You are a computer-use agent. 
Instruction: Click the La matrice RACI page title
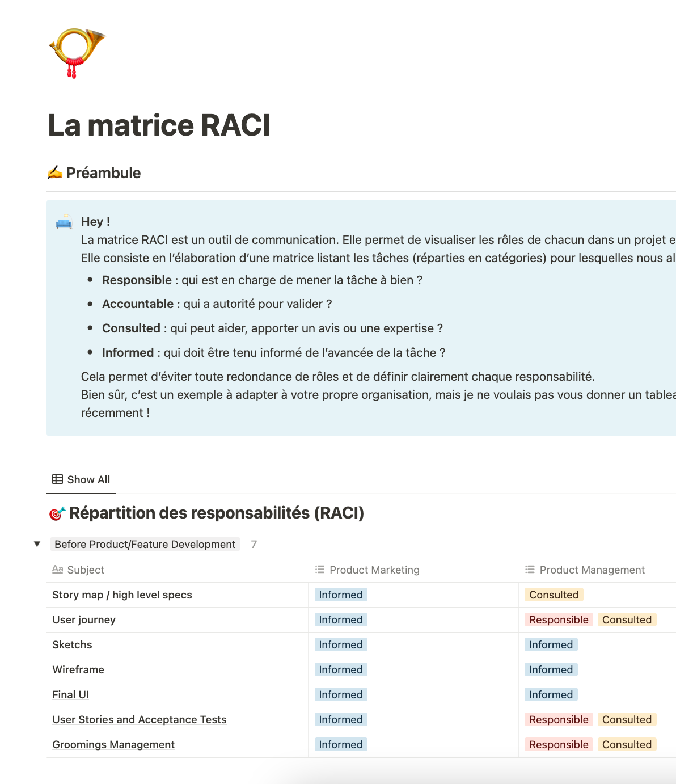pos(159,125)
